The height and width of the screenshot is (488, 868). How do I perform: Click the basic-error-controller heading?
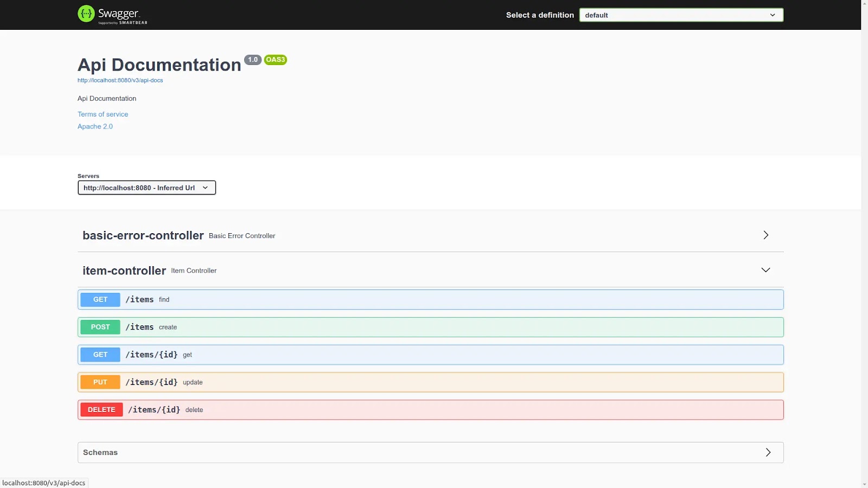143,235
